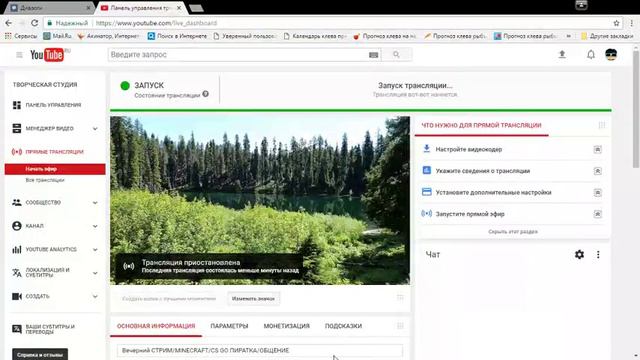Expand the Сообщество section
The width and height of the screenshot is (640, 360).
tap(95, 203)
